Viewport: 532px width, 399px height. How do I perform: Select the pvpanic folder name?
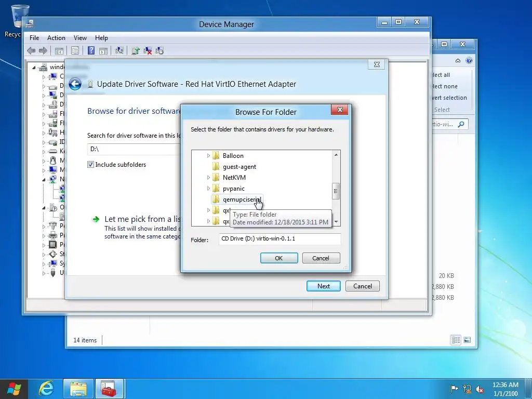[233, 188]
